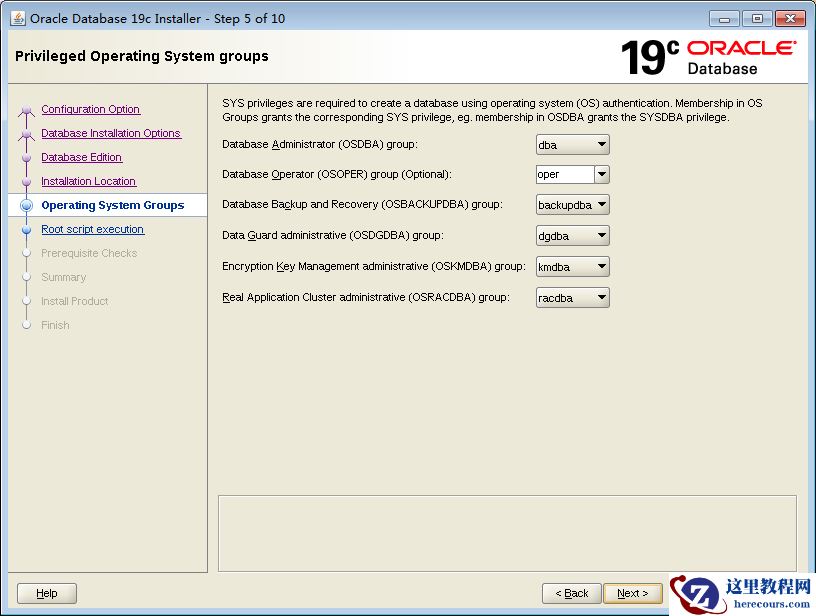Open the OSDGDBA dropdown showing dgdba
816x616 pixels.
(572, 236)
